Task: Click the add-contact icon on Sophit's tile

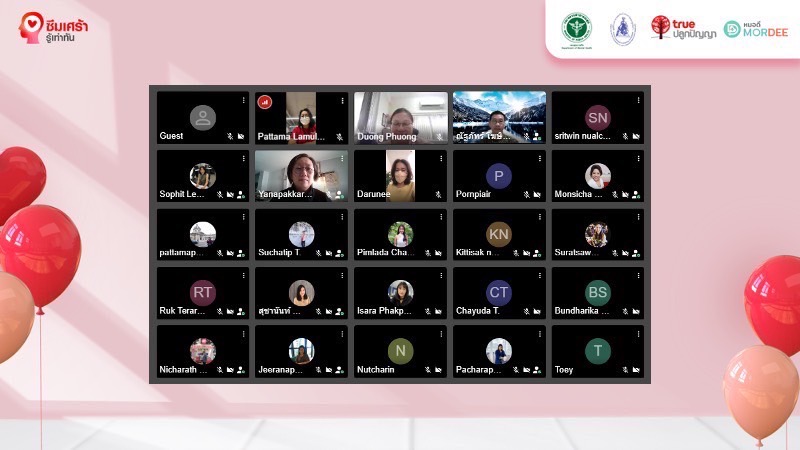Action: coord(241,195)
